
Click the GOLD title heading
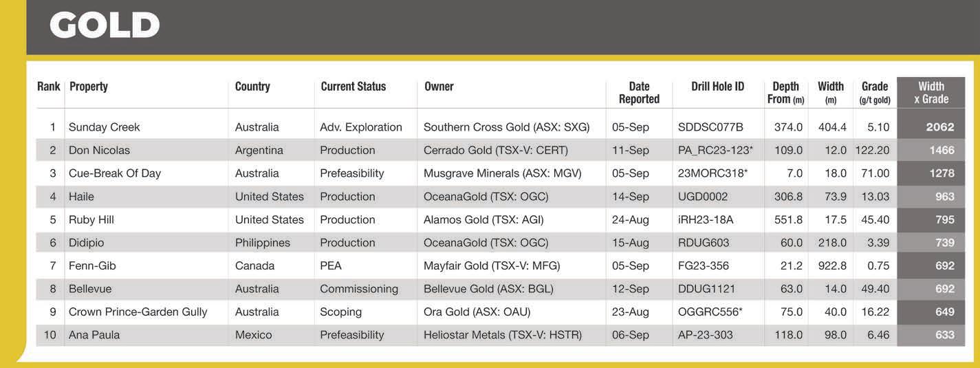105,26
